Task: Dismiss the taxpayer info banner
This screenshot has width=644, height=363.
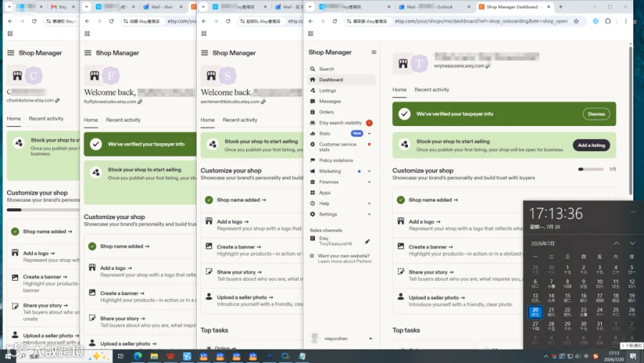Action: pyautogui.click(x=596, y=114)
